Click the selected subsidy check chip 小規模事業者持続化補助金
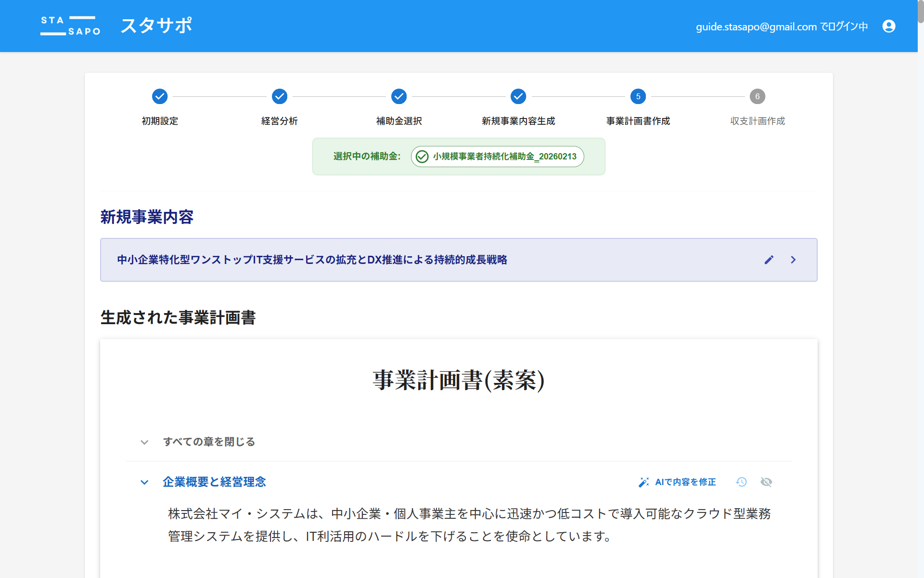 497,157
